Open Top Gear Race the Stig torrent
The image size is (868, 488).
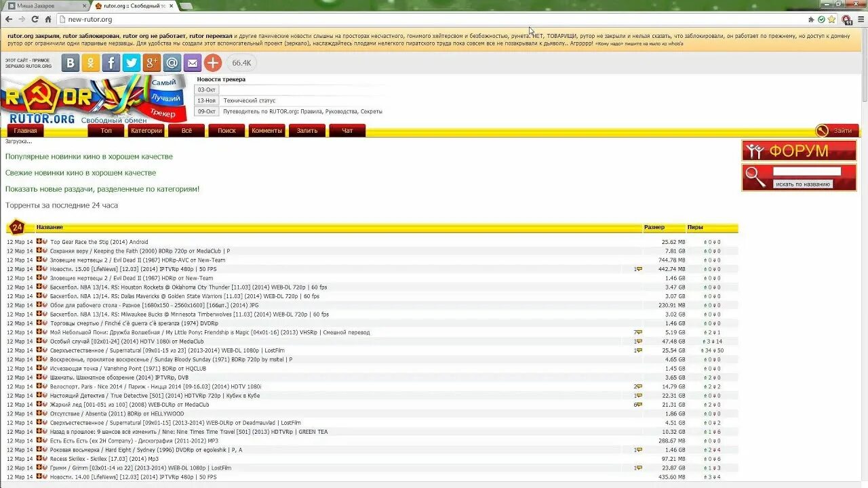click(x=99, y=242)
